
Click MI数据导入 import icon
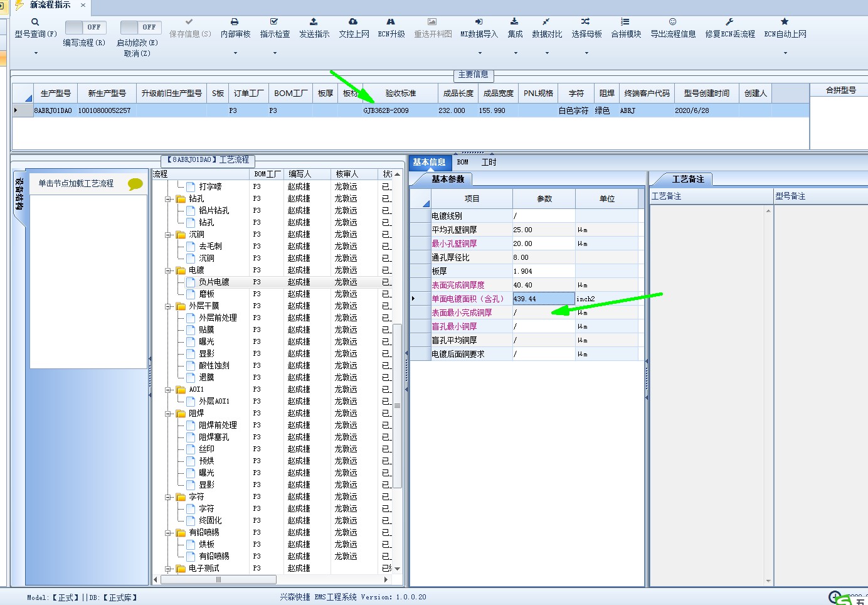pos(479,22)
